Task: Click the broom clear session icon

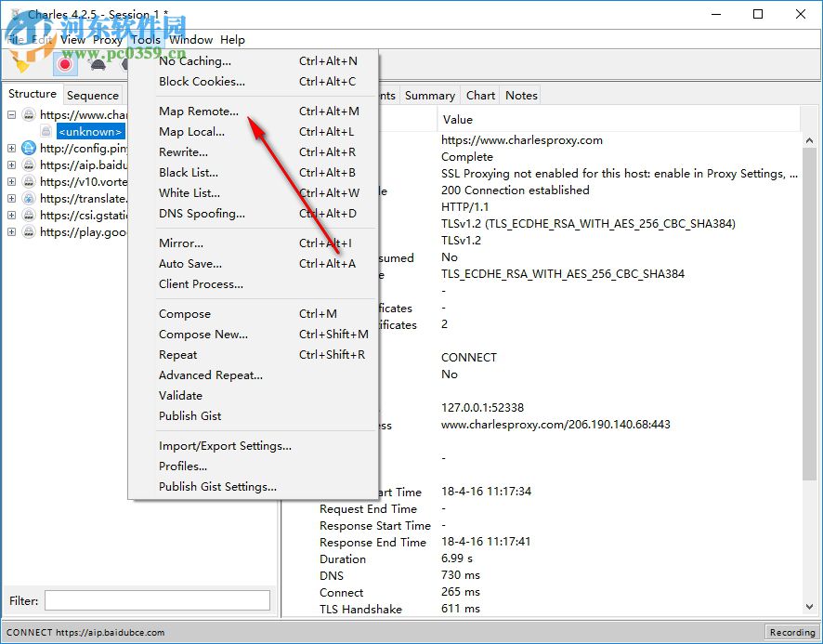Action: pyautogui.click(x=22, y=65)
